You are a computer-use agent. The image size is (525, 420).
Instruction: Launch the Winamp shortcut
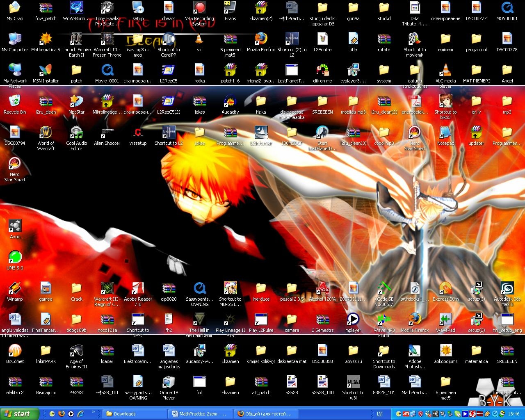click(x=15, y=288)
